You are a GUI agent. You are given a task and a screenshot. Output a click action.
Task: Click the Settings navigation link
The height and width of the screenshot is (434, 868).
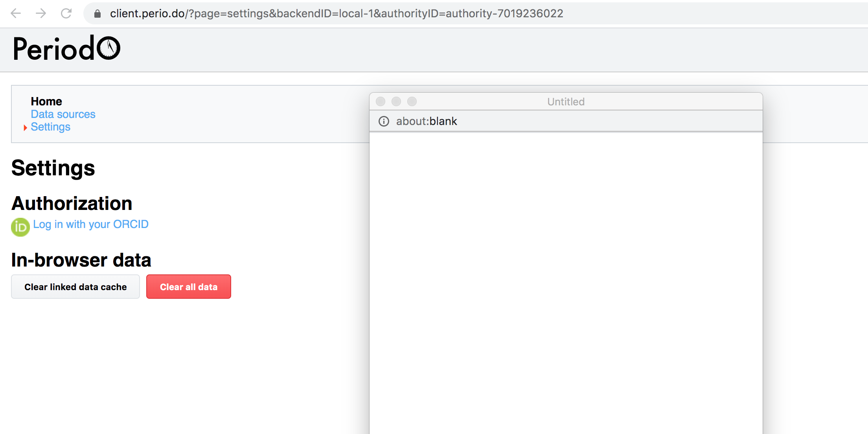point(50,127)
